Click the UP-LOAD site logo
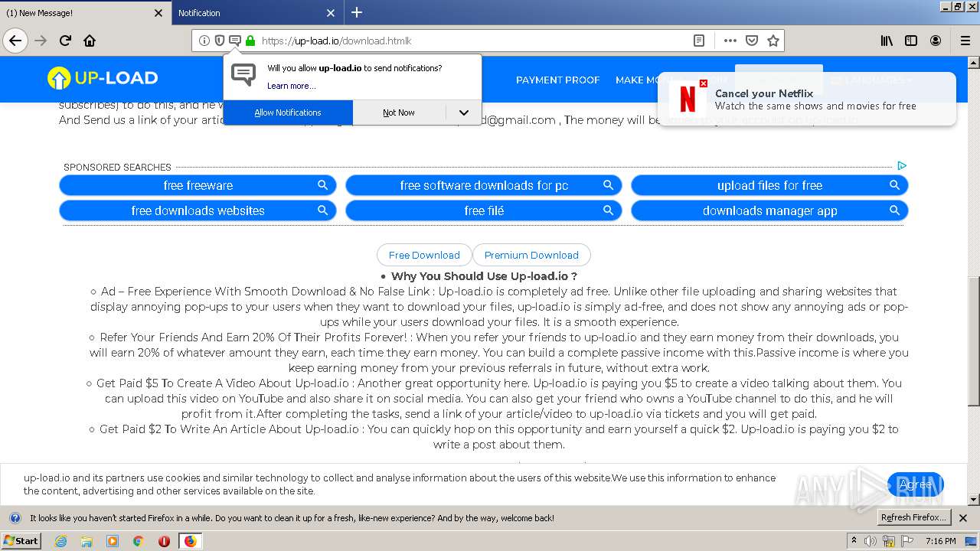 [103, 78]
